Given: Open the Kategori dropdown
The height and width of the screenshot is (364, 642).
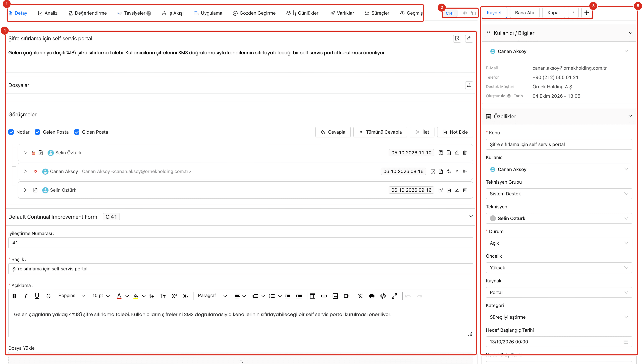Looking at the screenshot, I should (559, 317).
